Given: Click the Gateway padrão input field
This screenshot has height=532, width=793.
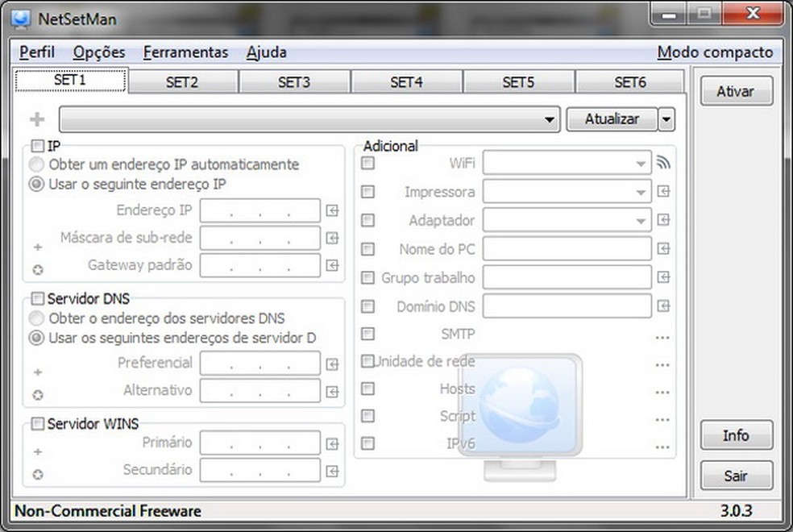Looking at the screenshot, I should click(260, 265).
